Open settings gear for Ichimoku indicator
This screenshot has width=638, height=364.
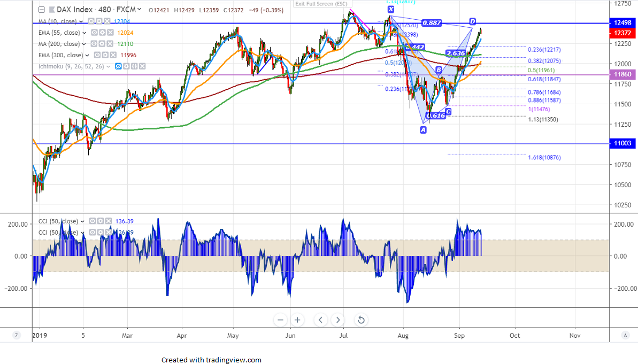(x=126, y=66)
